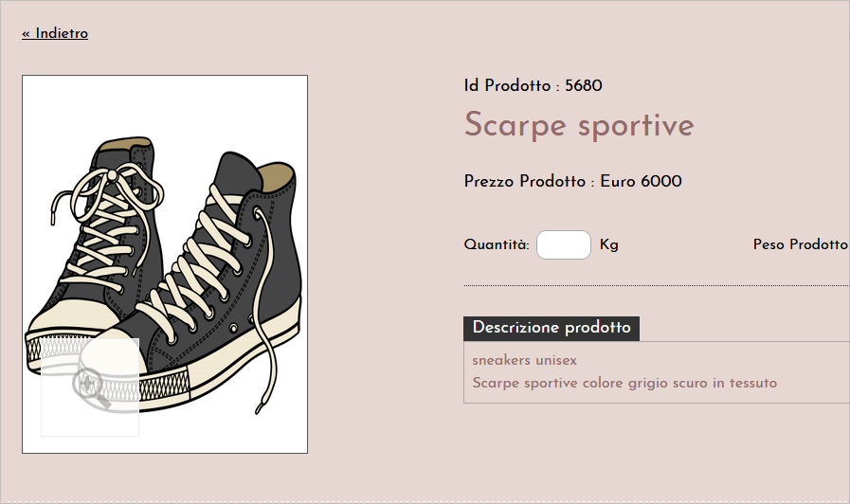Click the sneakers product image
The image size is (850, 504).
(165, 264)
